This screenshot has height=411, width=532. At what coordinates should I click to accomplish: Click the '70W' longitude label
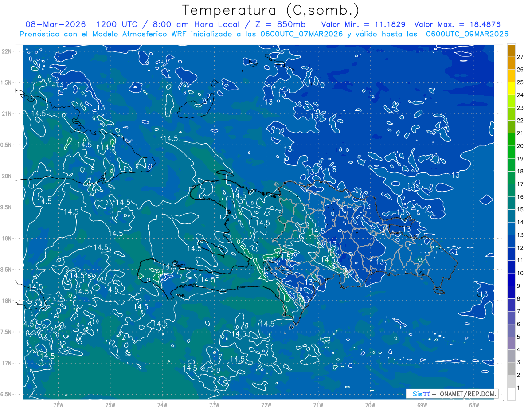click(x=370, y=405)
